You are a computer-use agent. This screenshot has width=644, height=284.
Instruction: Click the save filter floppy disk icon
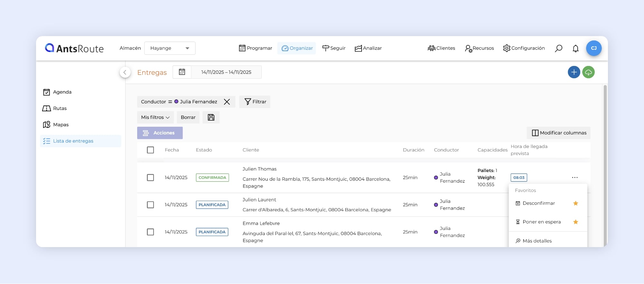pos(211,117)
